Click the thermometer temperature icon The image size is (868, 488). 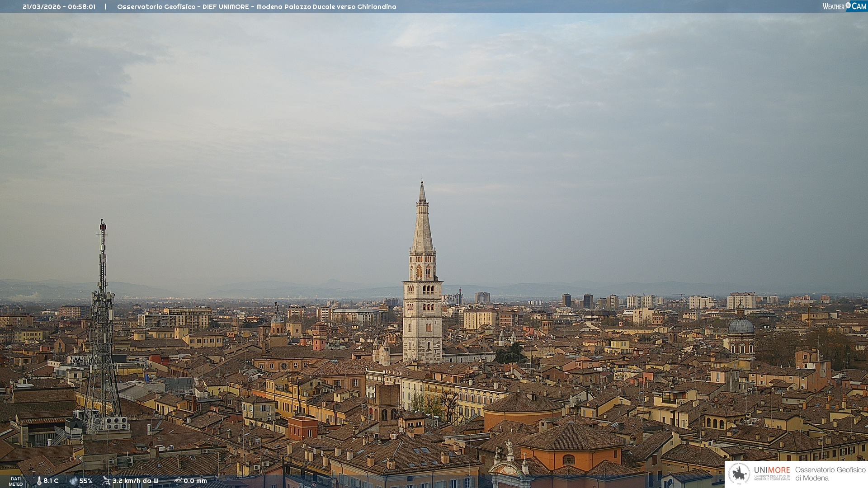[39, 481]
